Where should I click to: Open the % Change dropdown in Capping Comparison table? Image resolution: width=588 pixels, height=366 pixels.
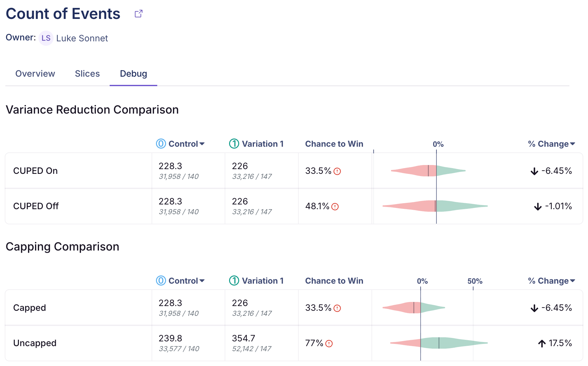572,281
